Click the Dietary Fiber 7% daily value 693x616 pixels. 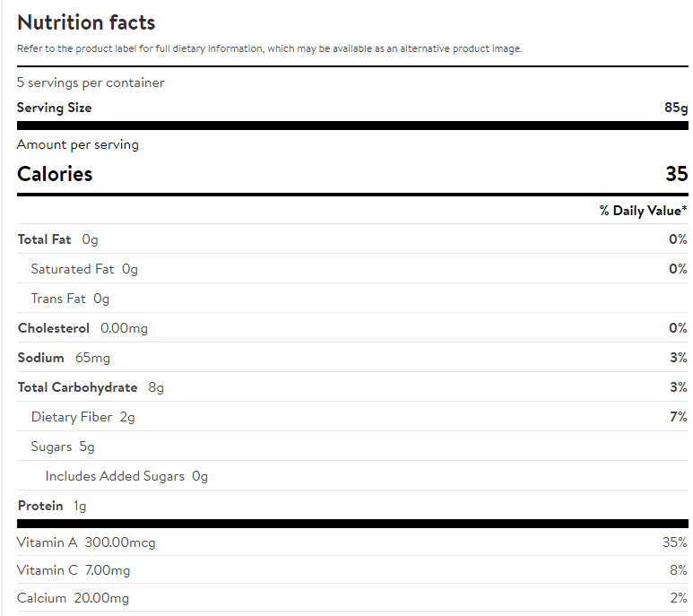pyautogui.click(x=678, y=417)
